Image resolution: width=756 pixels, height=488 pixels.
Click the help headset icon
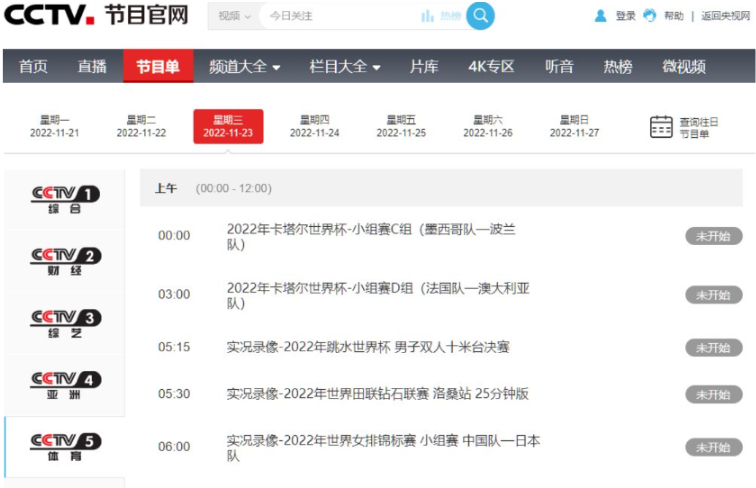point(650,16)
